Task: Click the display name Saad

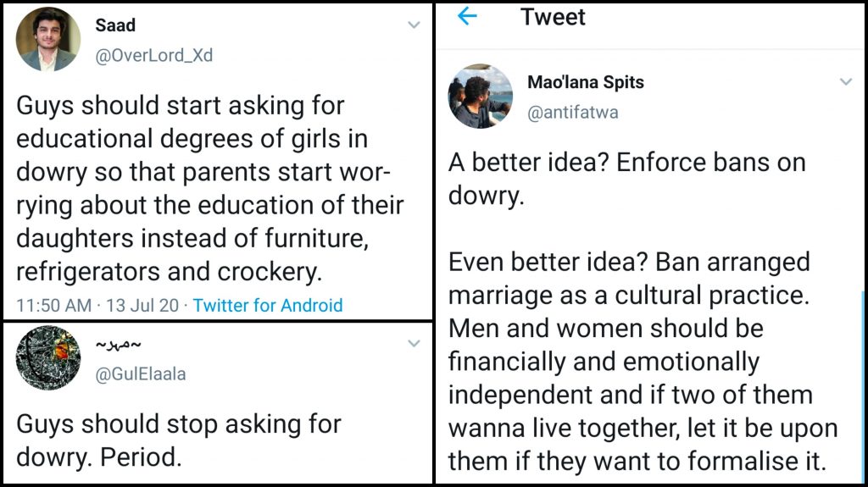Action: pyautogui.click(x=115, y=25)
